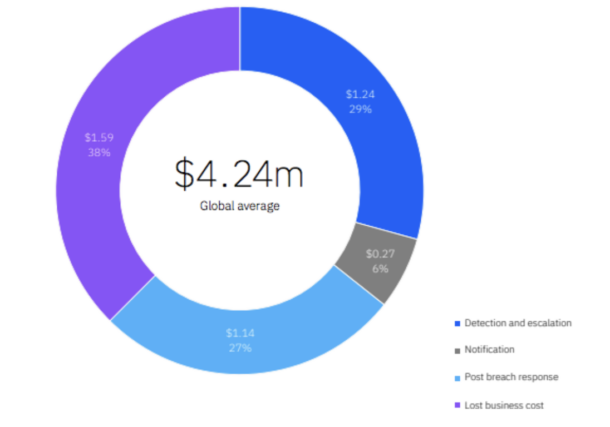Click the $0.27 value in gray segment
The width and height of the screenshot is (610, 427).
[x=380, y=254]
